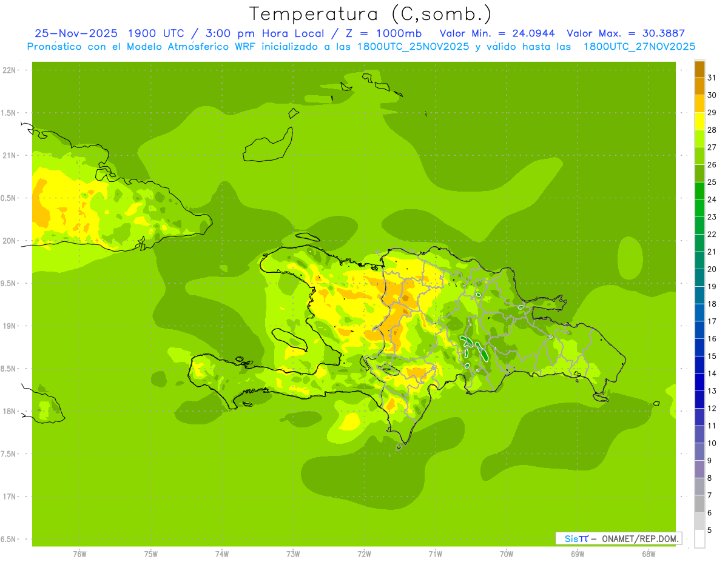728x562 pixels.
Task: Click the '22N' latitude axis label
Action: [10, 70]
